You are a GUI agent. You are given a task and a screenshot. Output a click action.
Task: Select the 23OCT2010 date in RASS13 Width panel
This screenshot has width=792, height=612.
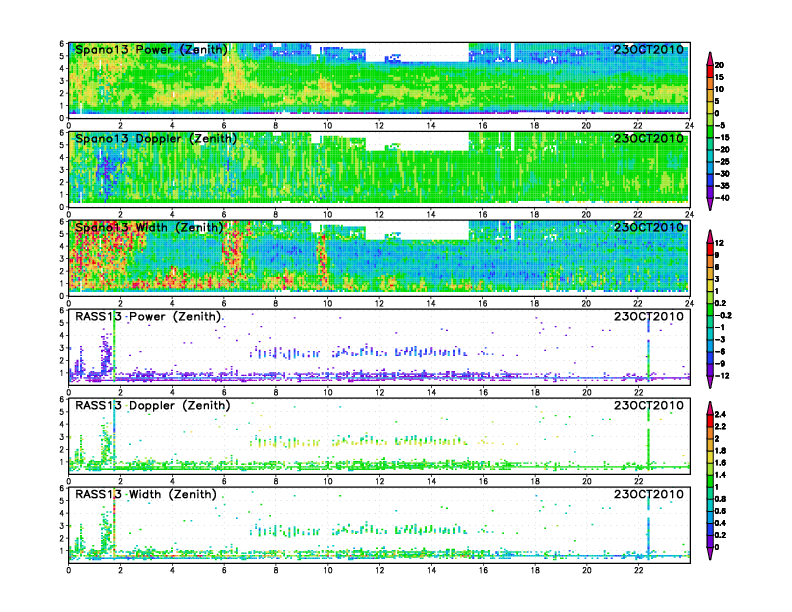coord(649,494)
